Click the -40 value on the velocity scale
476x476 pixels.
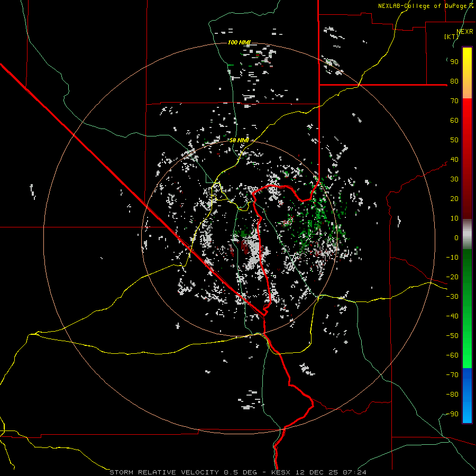point(452,316)
